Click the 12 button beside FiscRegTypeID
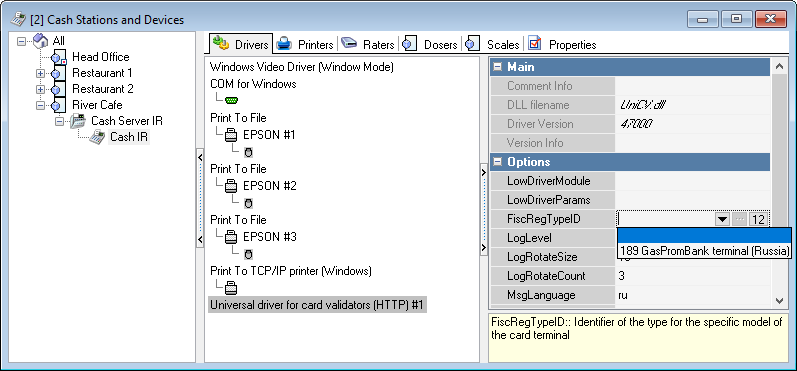Viewport: 797px width, 371px height. click(758, 220)
